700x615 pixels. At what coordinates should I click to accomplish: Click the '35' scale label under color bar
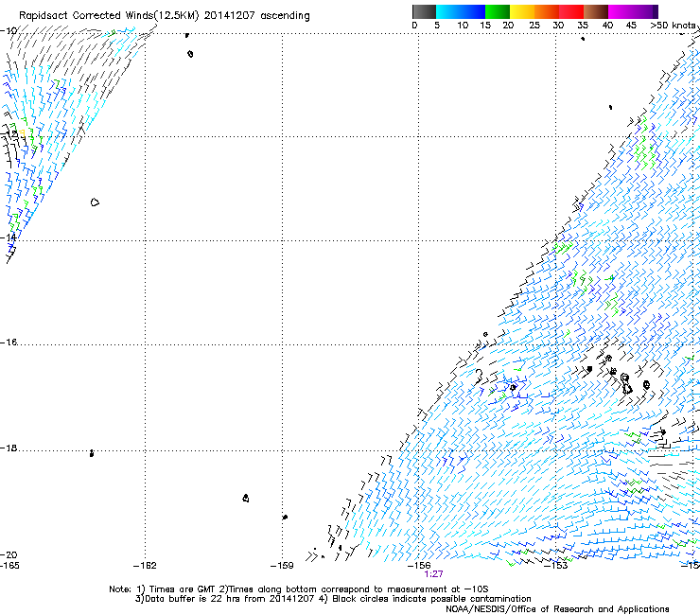(583, 26)
